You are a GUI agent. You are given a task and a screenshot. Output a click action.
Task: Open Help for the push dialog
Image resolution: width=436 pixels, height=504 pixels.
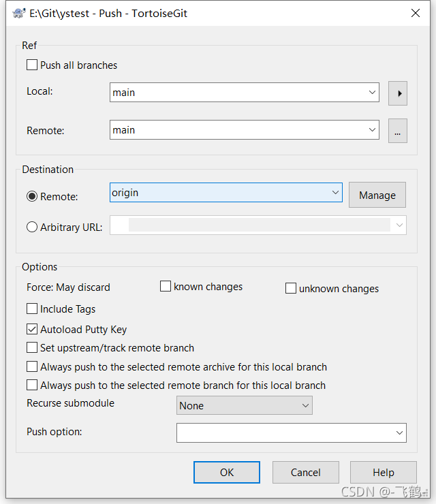[384, 472]
